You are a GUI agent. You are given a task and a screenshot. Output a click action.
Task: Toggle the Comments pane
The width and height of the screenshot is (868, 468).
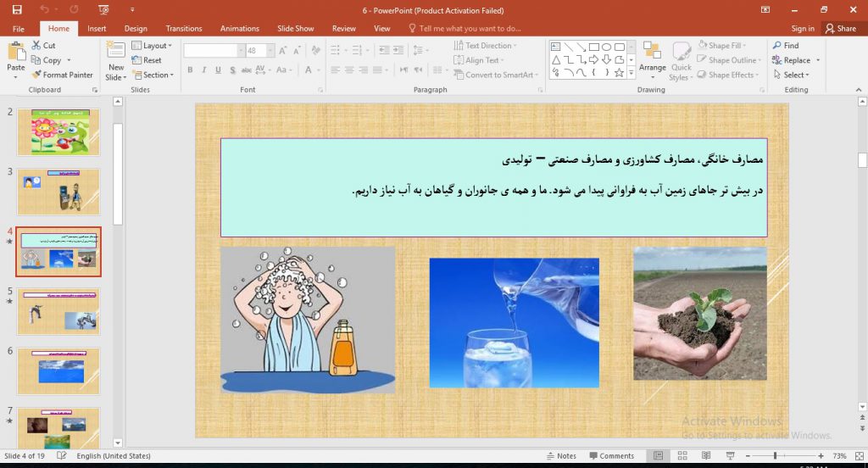611,456
